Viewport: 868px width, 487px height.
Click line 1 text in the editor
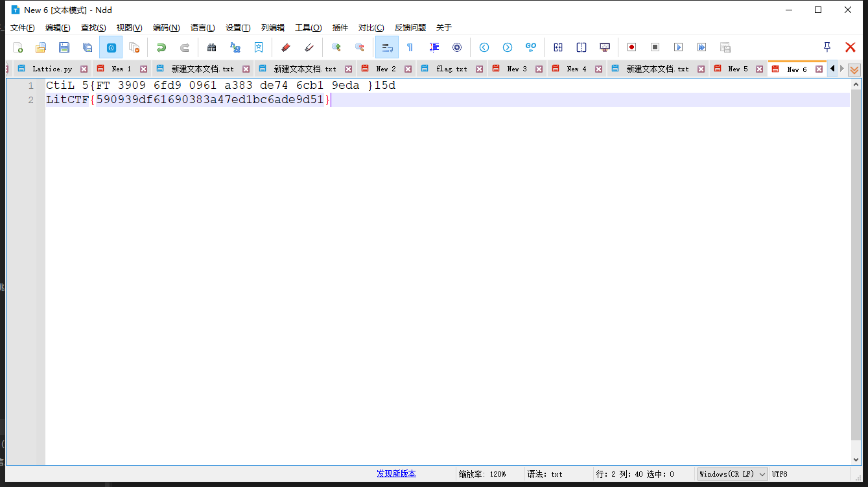[220, 86]
